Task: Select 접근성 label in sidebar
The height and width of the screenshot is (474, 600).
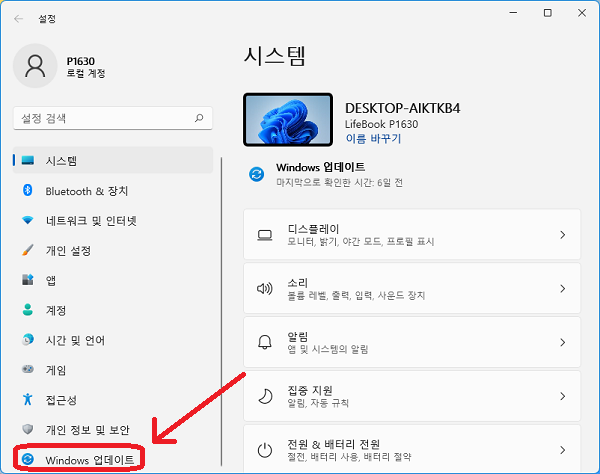Action: click(61, 400)
